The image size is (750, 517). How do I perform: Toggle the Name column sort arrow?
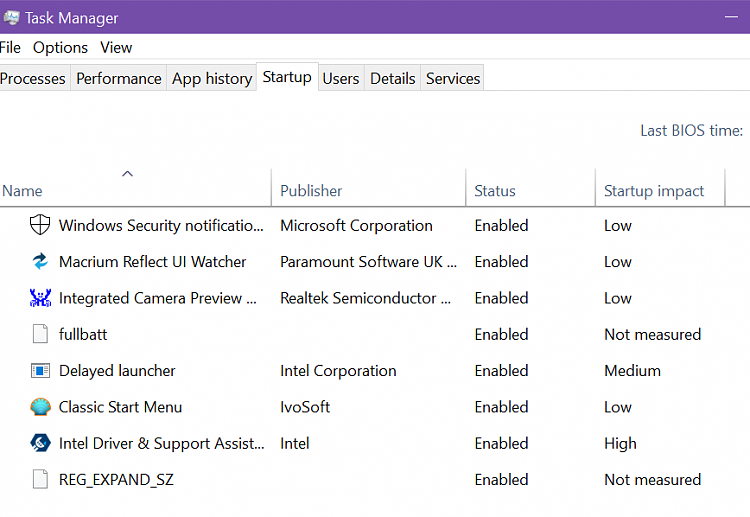pos(127,174)
